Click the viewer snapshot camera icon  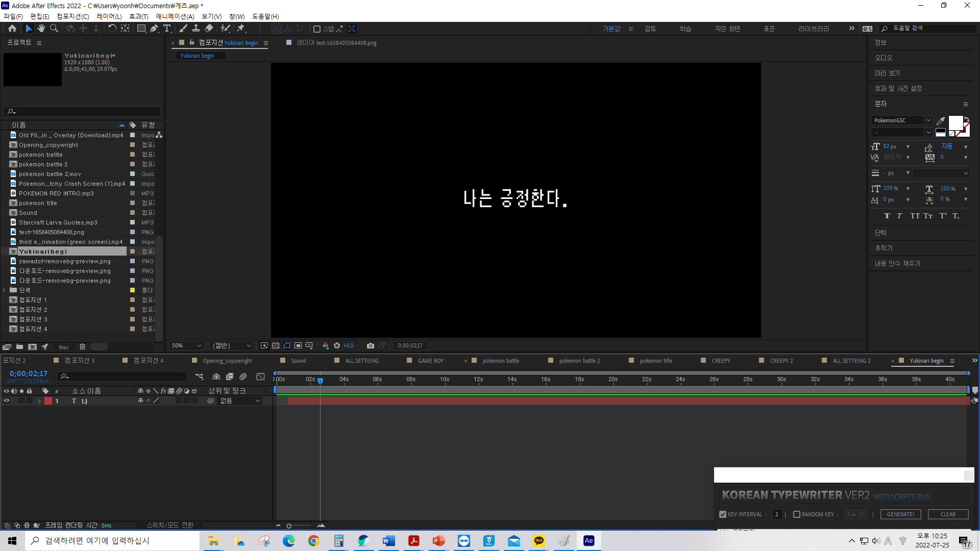click(371, 345)
